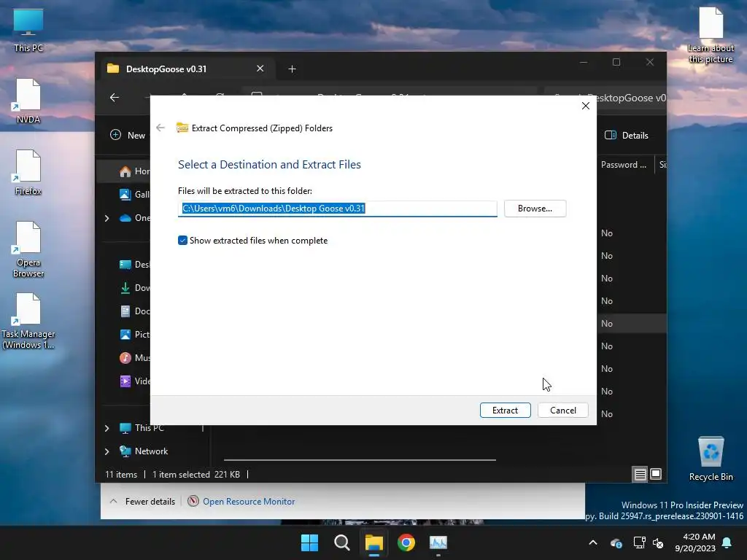This screenshot has width=747, height=560.
Task: Open the Details pane in Explorer
Action: point(627,135)
